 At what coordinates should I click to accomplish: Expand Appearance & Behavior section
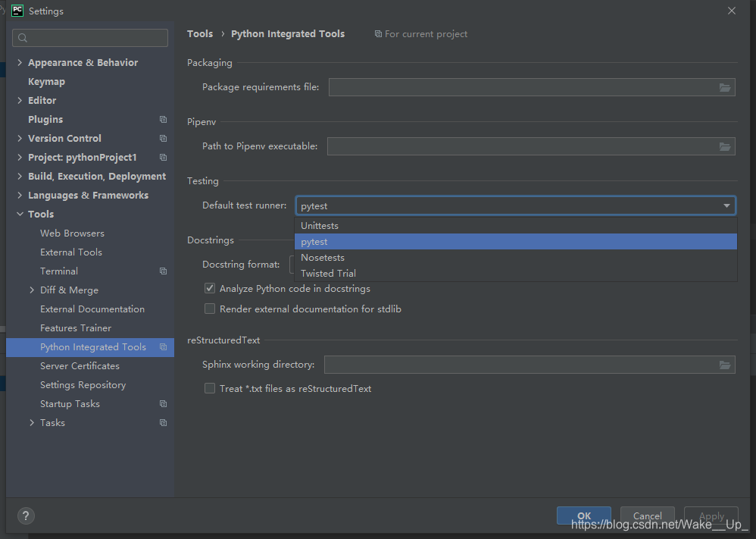[x=20, y=63]
